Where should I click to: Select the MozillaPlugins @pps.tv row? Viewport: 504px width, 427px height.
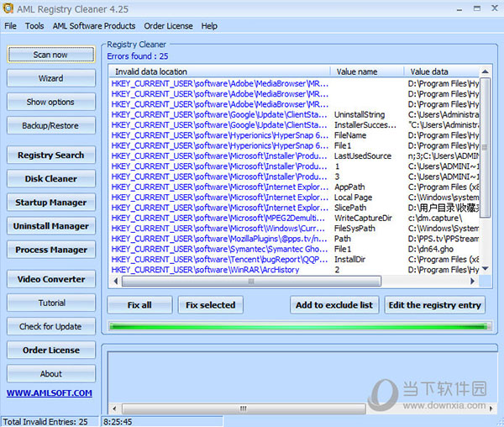coord(295,239)
